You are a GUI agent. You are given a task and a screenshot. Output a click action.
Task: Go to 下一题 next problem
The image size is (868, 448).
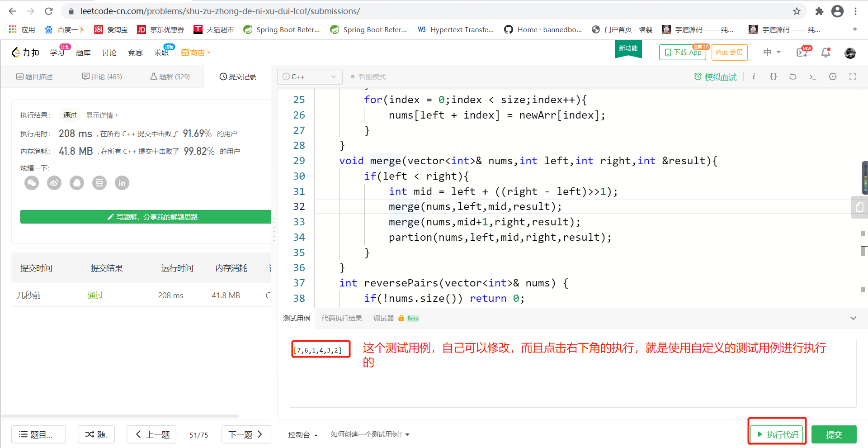coord(246,434)
